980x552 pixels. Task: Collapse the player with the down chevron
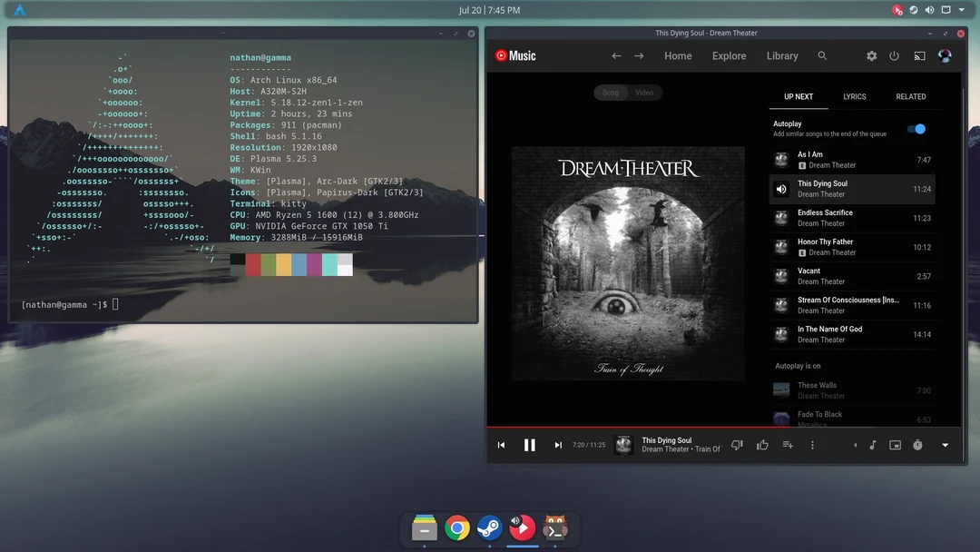(945, 445)
